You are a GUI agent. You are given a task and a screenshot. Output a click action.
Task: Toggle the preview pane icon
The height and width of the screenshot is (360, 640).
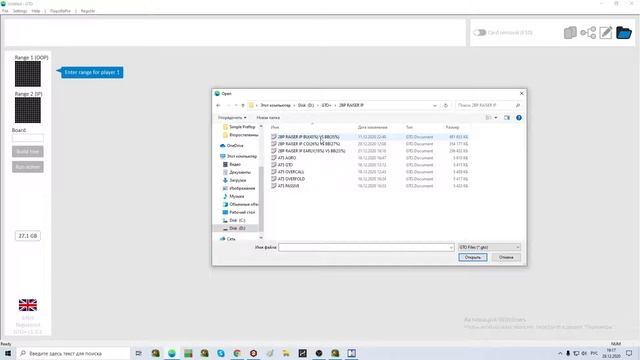click(x=507, y=118)
